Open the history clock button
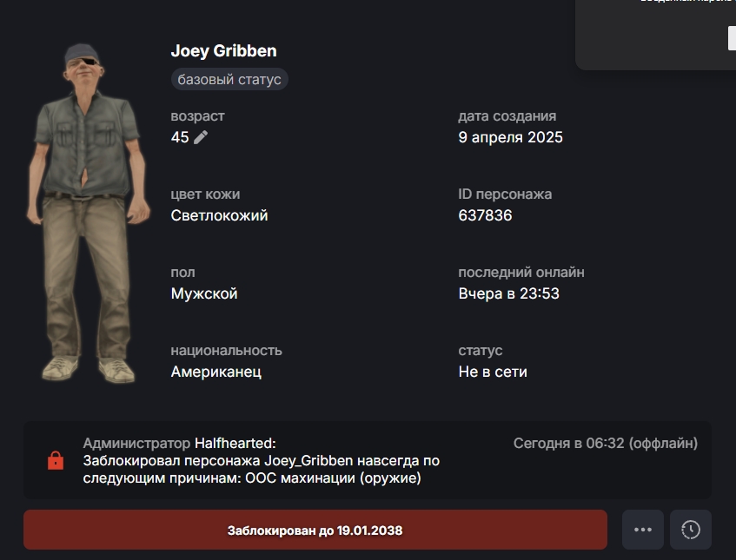The width and height of the screenshot is (736, 560). pyautogui.click(x=691, y=530)
